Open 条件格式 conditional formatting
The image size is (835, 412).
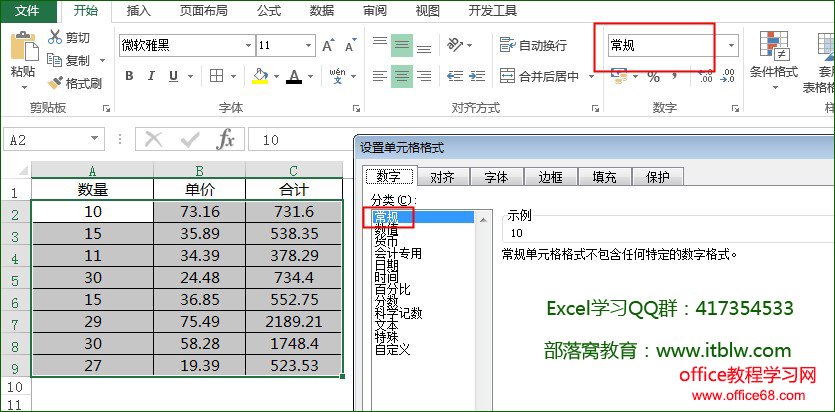[x=774, y=60]
